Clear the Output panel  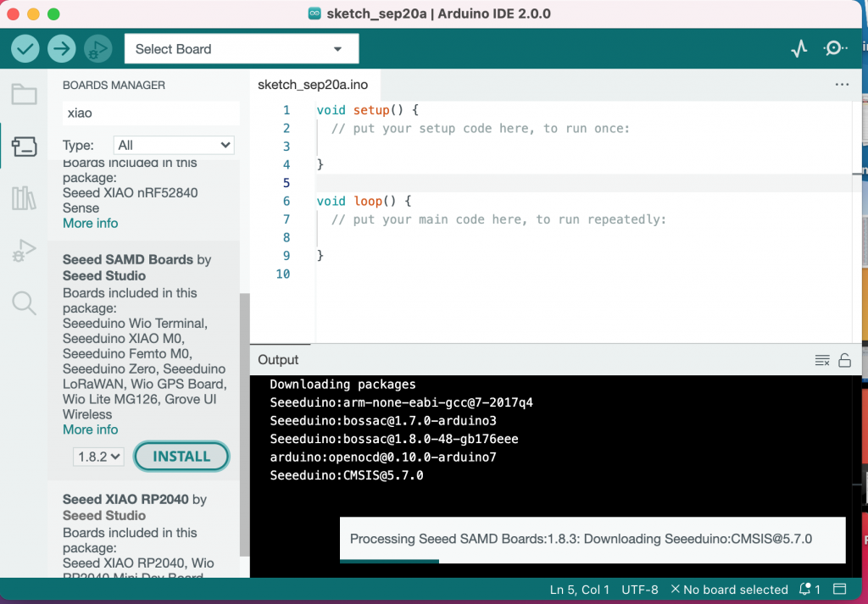[822, 360]
